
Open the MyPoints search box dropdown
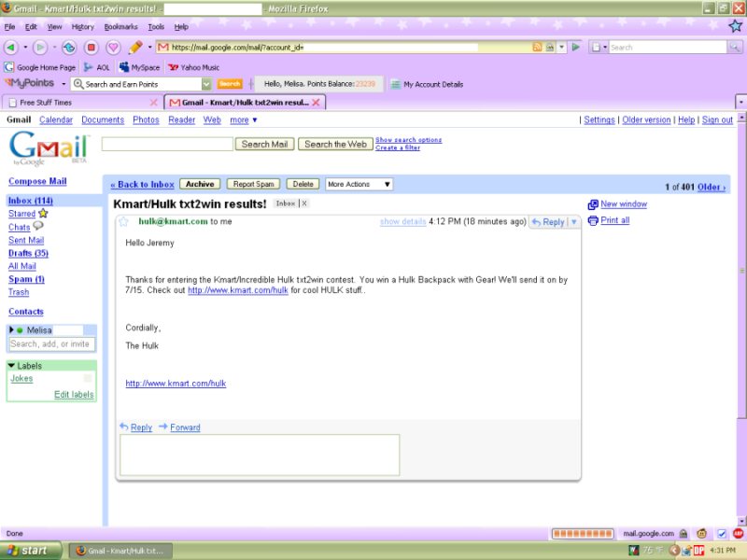[x=206, y=84]
